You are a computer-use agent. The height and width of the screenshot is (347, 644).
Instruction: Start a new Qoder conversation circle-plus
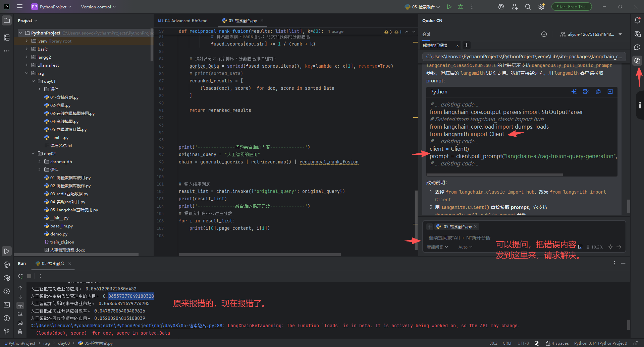(544, 34)
